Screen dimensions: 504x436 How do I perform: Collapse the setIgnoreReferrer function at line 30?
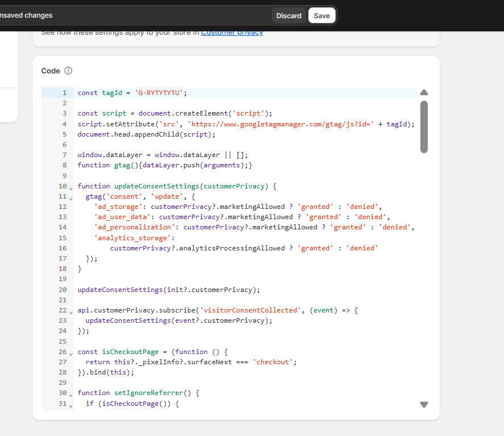(71, 394)
